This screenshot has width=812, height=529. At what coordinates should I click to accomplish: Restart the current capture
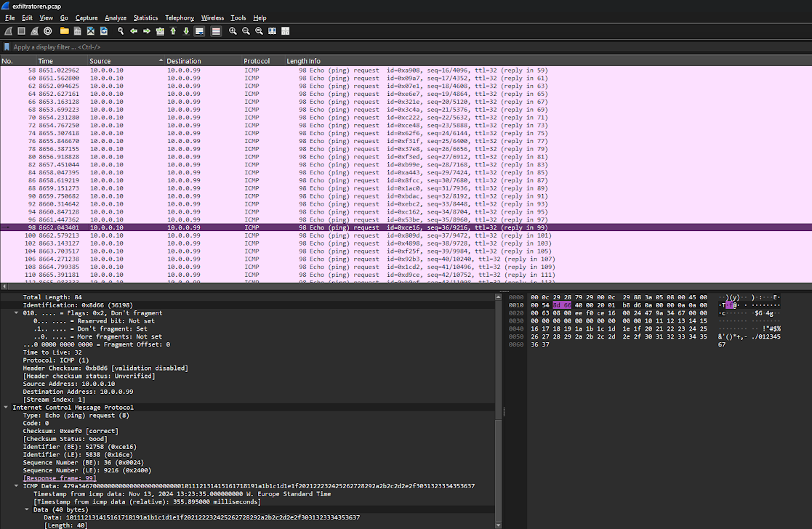(35, 31)
